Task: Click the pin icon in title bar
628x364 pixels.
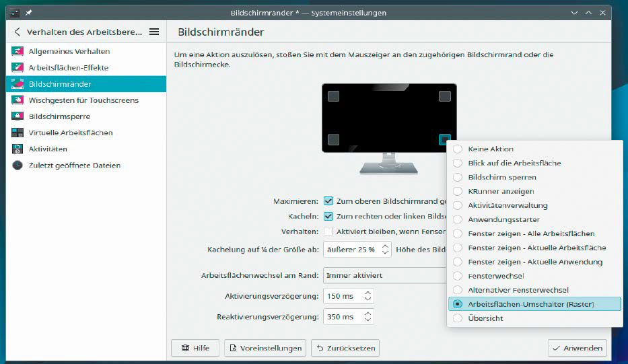Action: [29, 13]
